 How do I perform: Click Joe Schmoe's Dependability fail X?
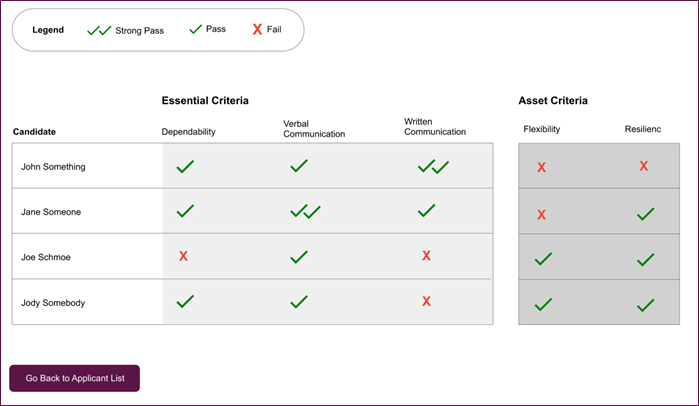coord(183,256)
